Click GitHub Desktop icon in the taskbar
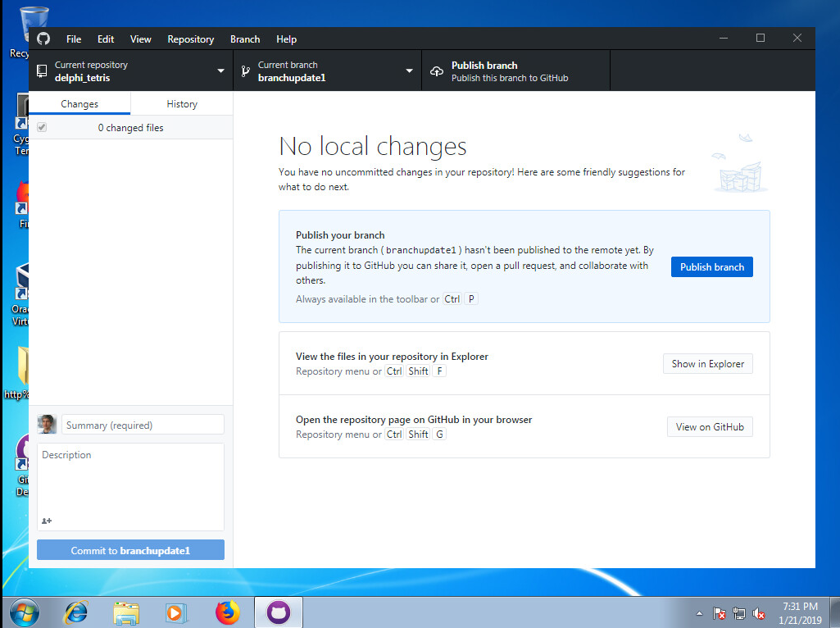Image resolution: width=840 pixels, height=628 pixels. point(279,612)
